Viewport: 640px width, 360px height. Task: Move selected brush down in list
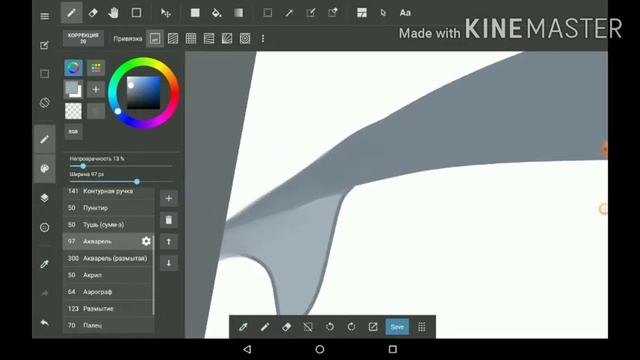pos(169,263)
